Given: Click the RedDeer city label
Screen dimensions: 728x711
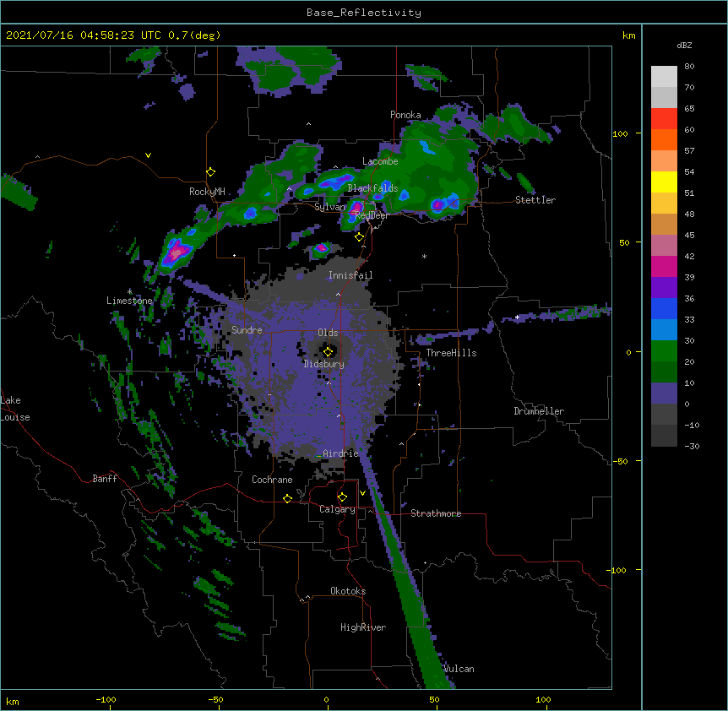Looking at the screenshot, I should [x=372, y=215].
